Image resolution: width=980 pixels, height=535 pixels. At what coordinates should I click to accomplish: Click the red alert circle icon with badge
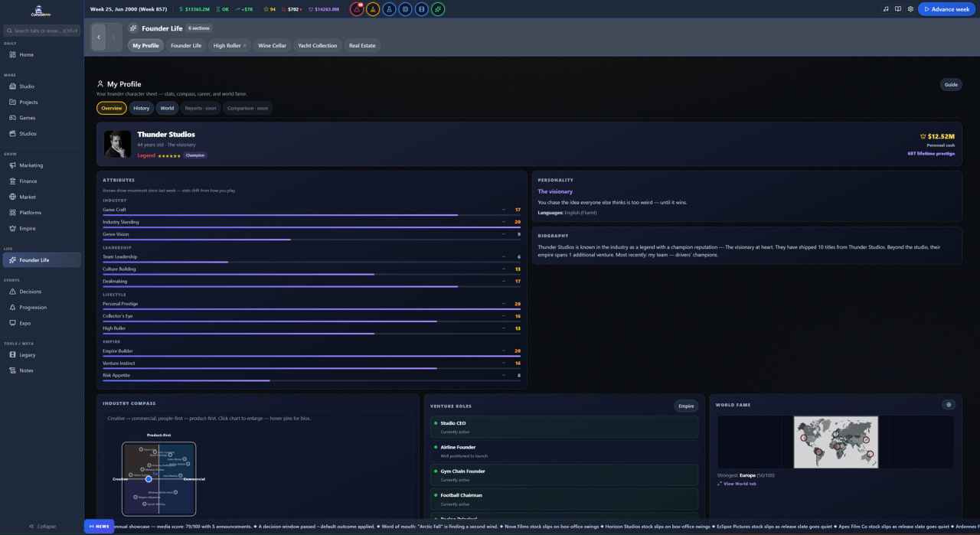(x=357, y=9)
